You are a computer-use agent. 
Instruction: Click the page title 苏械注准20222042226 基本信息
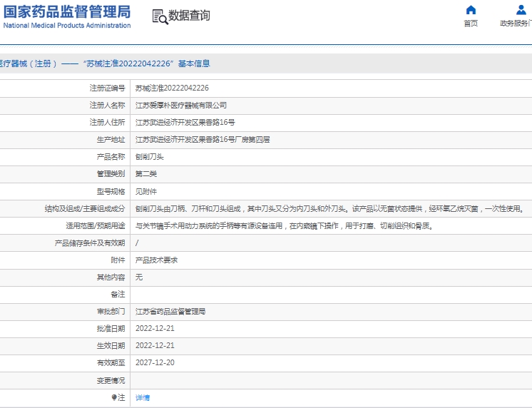pos(147,63)
